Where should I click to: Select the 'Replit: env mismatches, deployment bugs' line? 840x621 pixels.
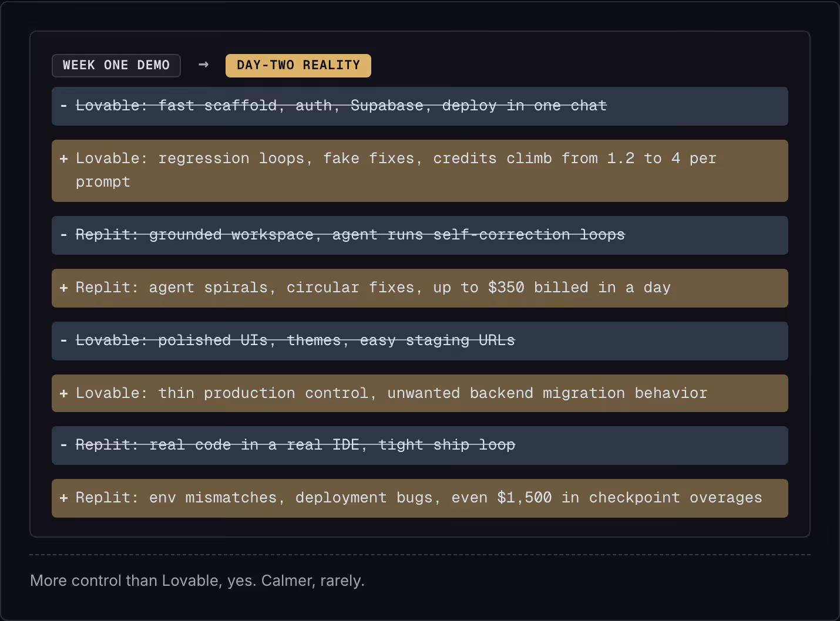click(420, 498)
